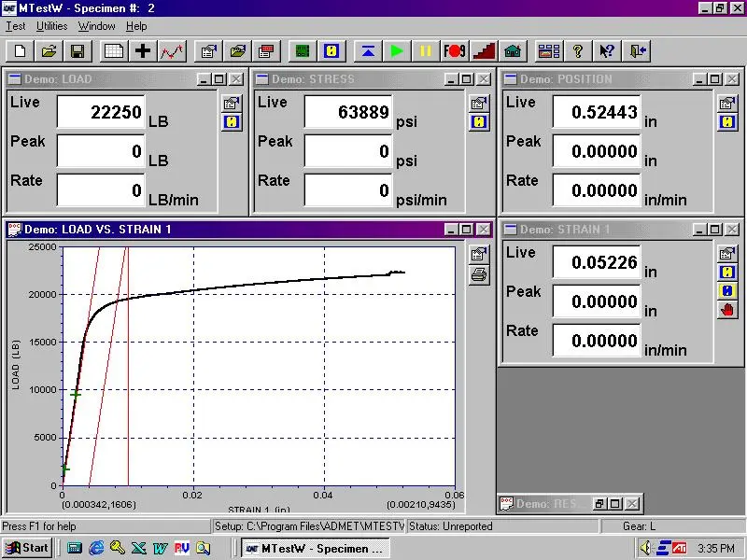The image size is (747, 560).
Task: Click the green circuit board icon
Action: coord(303,50)
